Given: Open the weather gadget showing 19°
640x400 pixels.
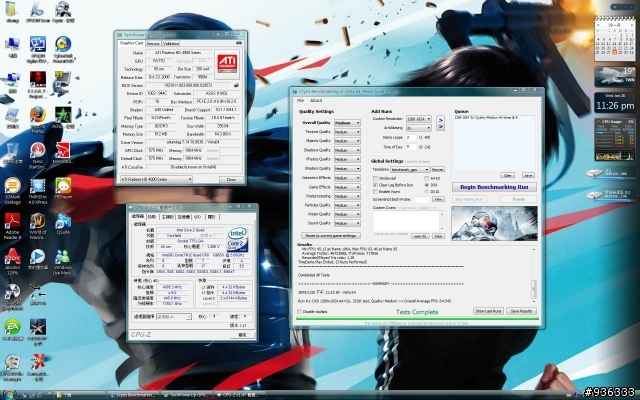Looking at the screenshot, I should (x=615, y=76).
